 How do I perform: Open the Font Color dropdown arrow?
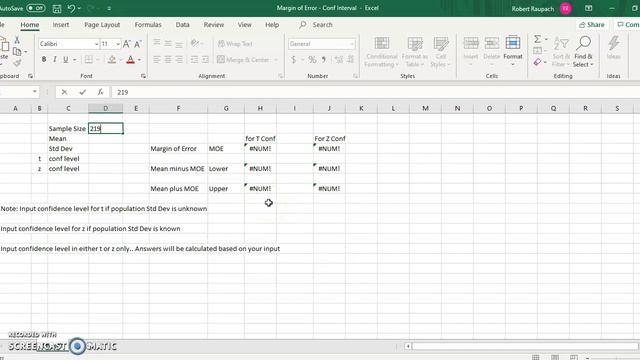[139, 60]
